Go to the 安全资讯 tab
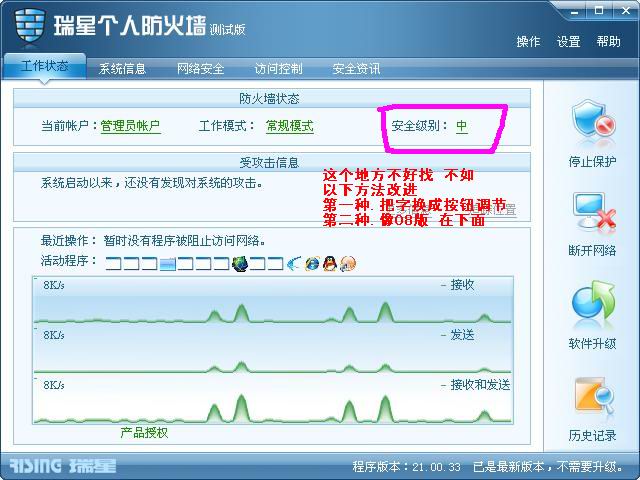 [x=356, y=69]
